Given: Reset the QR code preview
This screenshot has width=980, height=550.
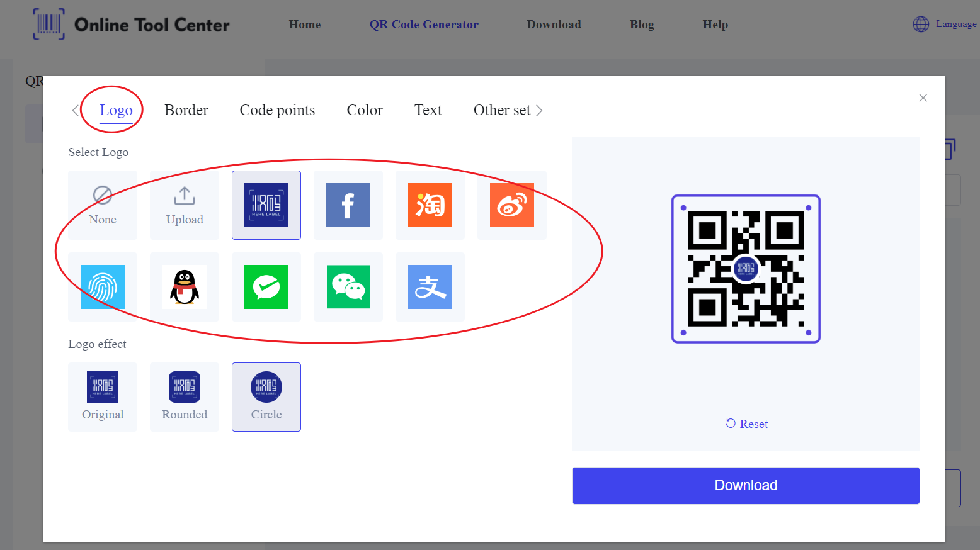Looking at the screenshot, I should click(x=746, y=424).
